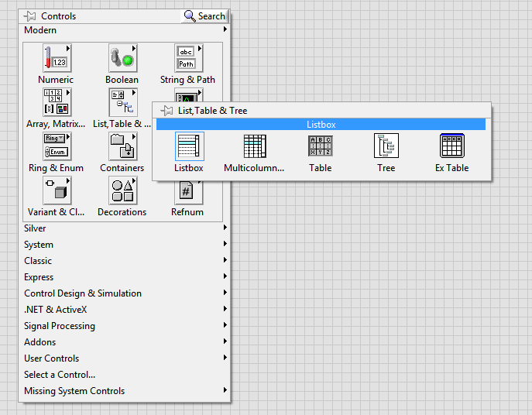This screenshot has height=415, width=532.
Task: Pin the List, Table & Tree subpalette
Action: 166,110
